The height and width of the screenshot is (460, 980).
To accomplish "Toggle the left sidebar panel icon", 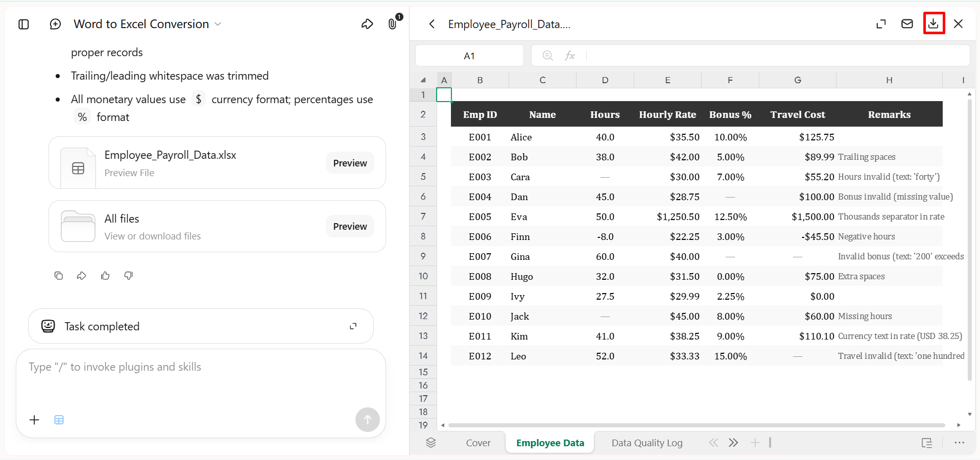I will click(23, 24).
